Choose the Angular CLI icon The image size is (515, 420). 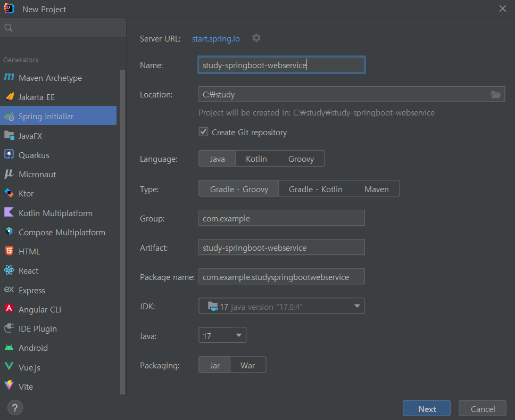9,309
